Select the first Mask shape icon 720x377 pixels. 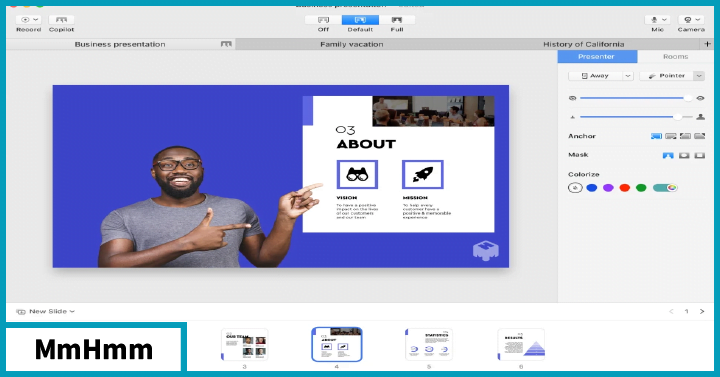pos(668,155)
